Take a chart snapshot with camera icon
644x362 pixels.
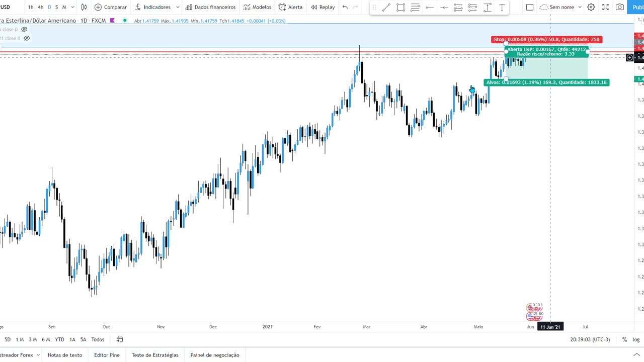620,7
